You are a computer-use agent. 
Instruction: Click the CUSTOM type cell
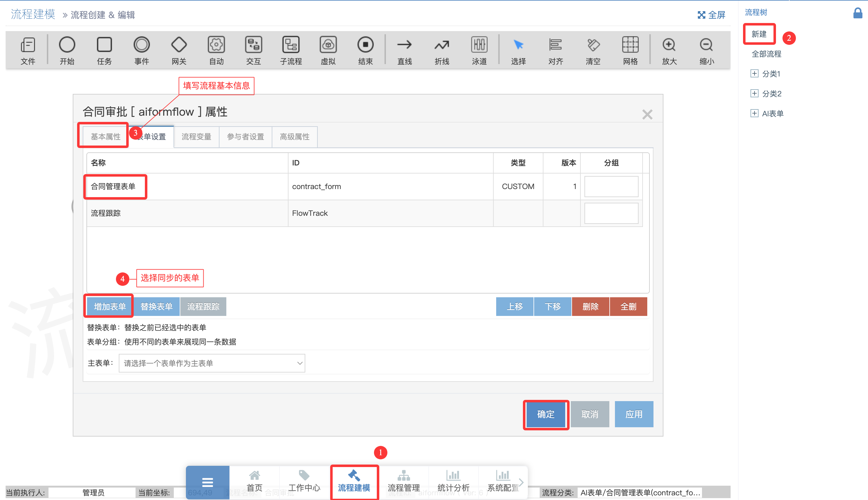point(518,187)
